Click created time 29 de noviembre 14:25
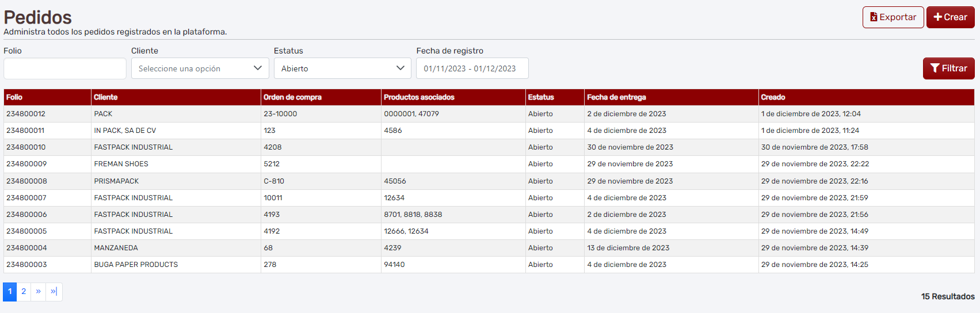Image resolution: width=980 pixels, height=313 pixels. pos(814,265)
